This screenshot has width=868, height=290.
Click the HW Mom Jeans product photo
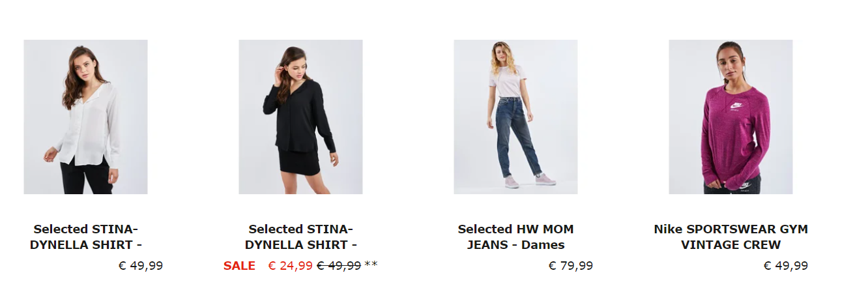[515, 117]
